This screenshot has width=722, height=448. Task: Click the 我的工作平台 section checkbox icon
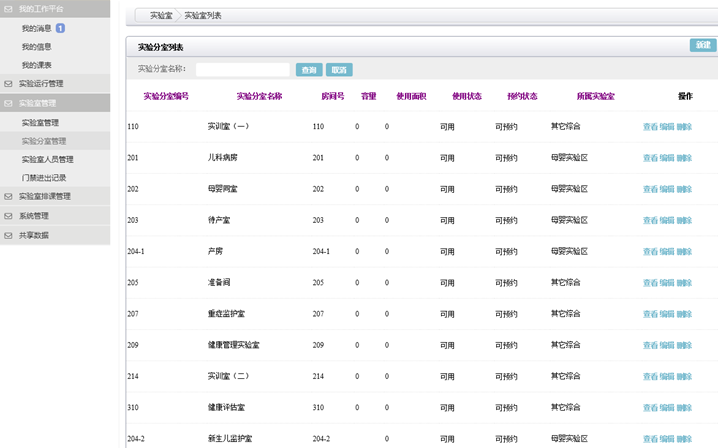point(9,8)
